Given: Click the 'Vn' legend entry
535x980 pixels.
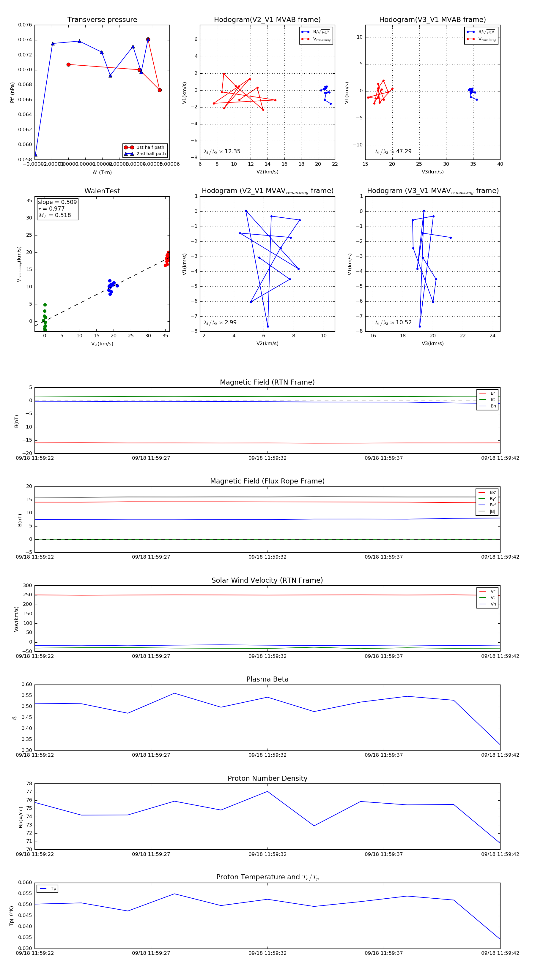Looking at the screenshot, I should (x=487, y=604).
